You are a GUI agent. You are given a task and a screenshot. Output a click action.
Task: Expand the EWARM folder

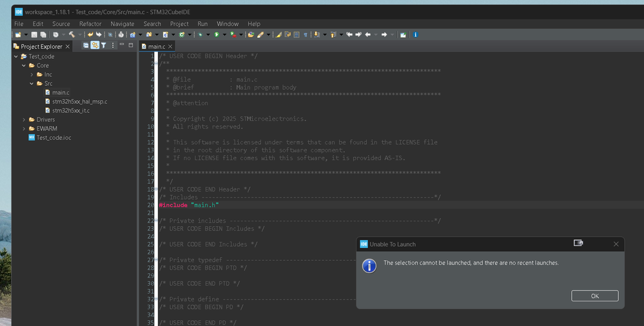[24, 128]
